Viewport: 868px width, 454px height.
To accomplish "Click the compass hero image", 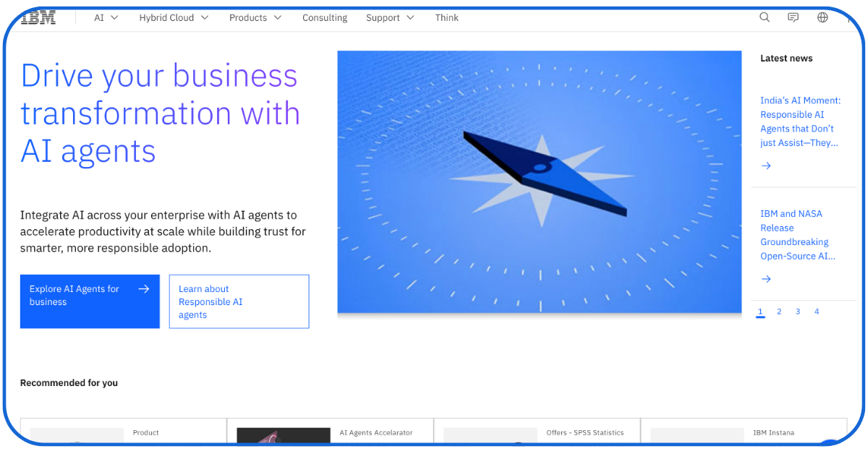I will click(539, 182).
